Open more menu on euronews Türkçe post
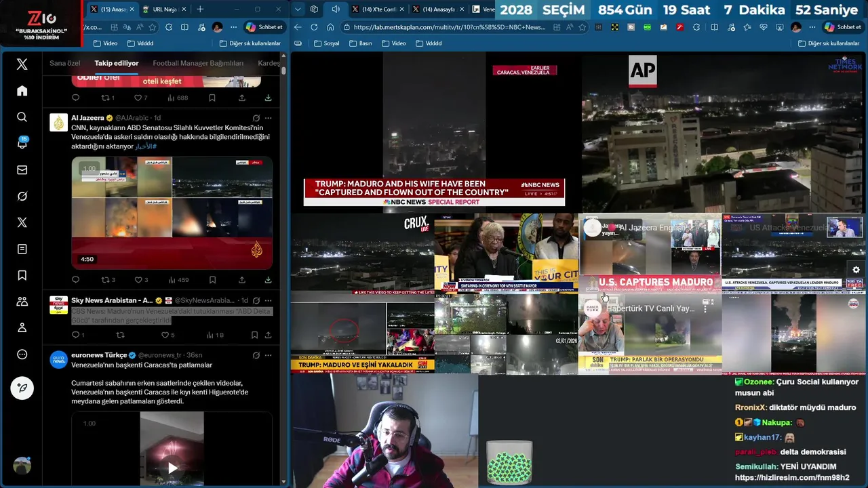 pyautogui.click(x=269, y=355)
